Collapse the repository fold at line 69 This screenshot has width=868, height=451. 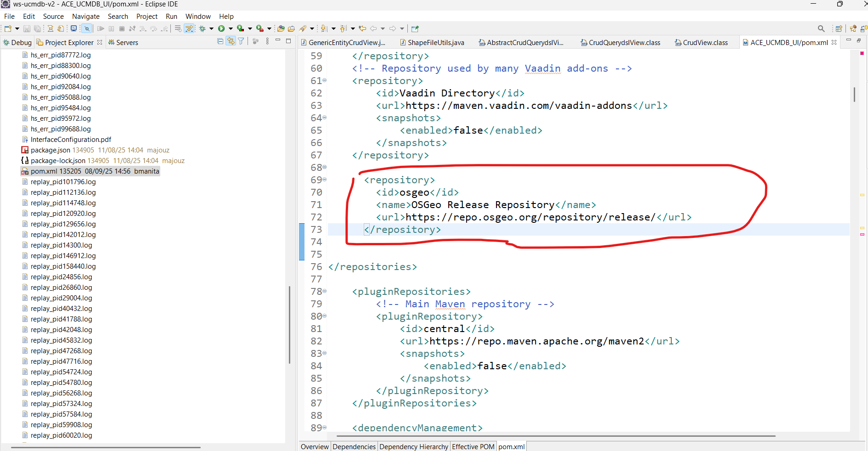tap(325, 180)
